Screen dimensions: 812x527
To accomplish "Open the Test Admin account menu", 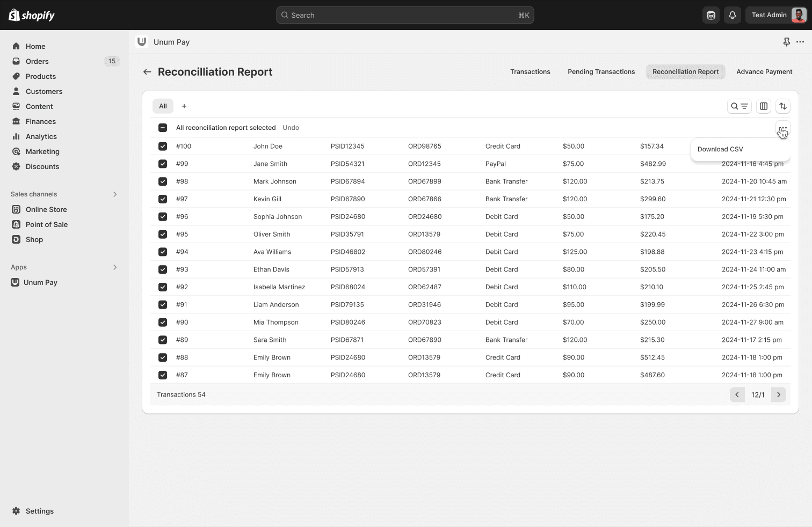I will 776,15.
